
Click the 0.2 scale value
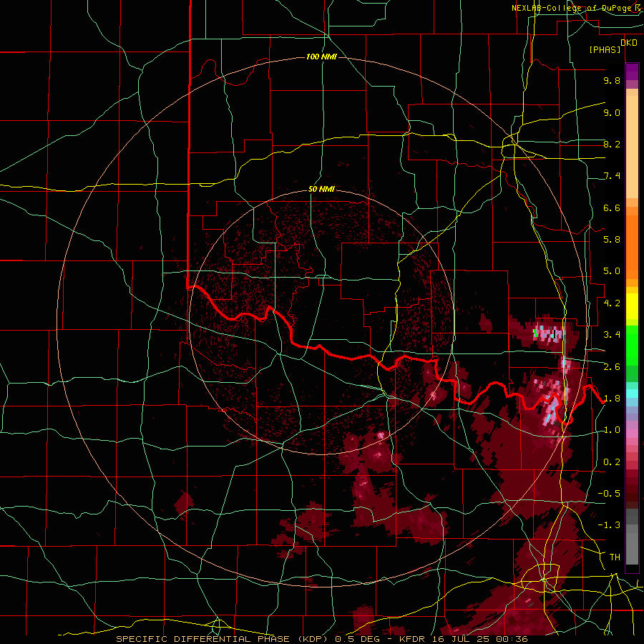pyautogui.click(x=612, y=462)
